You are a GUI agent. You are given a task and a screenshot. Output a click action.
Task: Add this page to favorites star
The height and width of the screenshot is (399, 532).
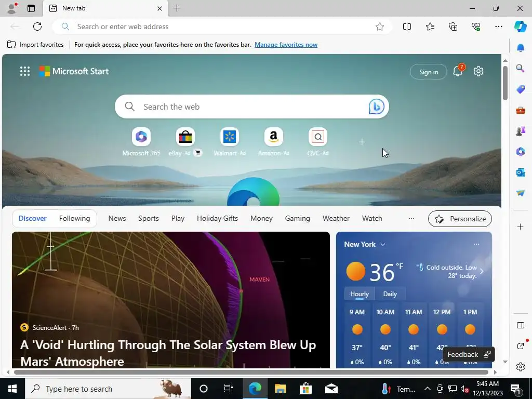380,26
